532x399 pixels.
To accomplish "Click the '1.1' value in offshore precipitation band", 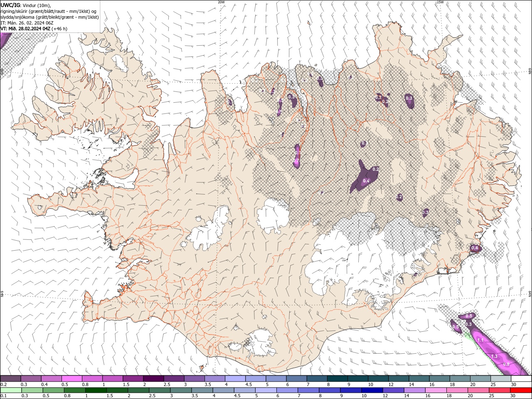I will [480, 340].
